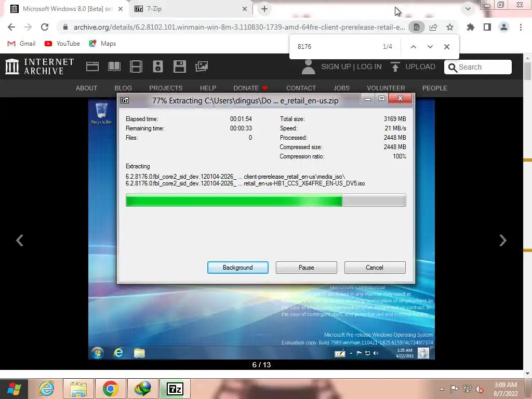Open the Maps bookmark
Screen dimensions: 532x399
(102, 44)
